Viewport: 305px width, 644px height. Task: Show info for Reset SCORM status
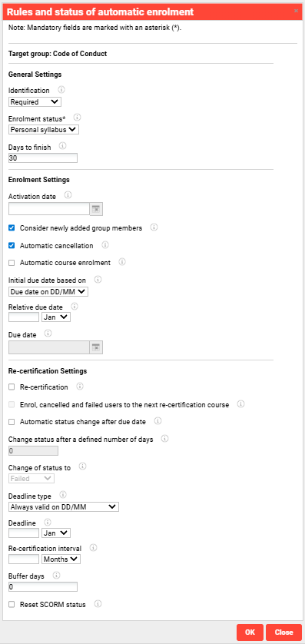tap(98, 604)
